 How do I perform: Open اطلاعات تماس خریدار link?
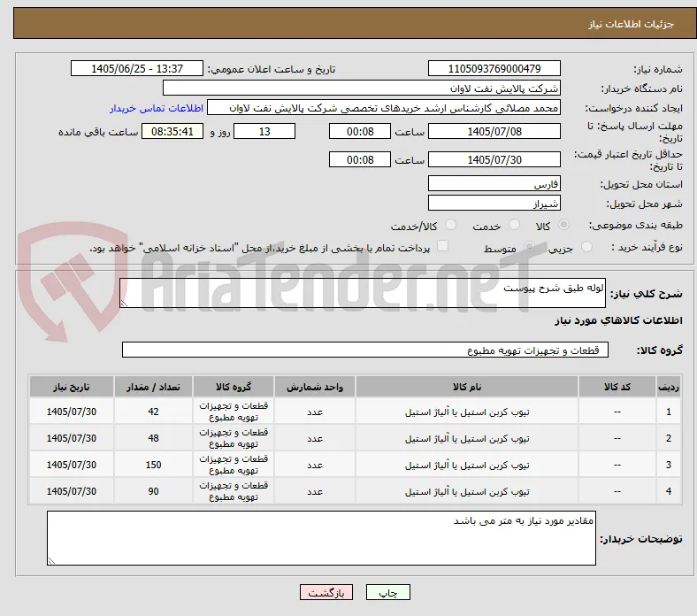pyautogui.click(x=157, y=108)
